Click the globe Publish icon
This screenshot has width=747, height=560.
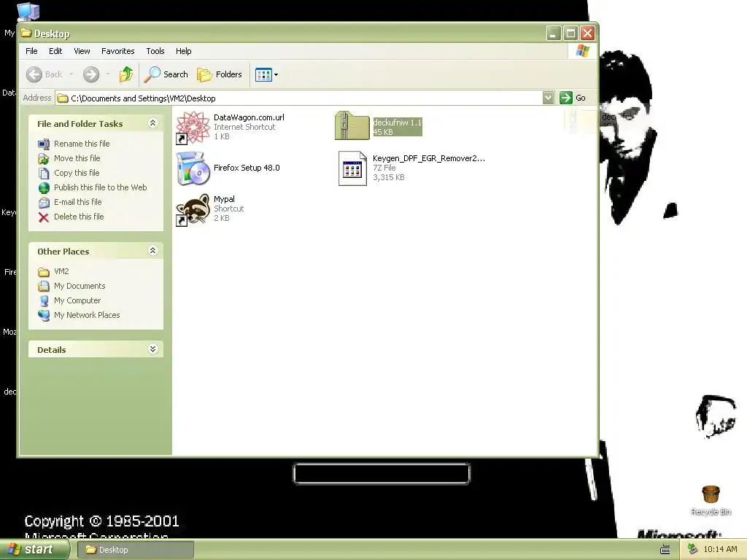(x=44, y=187)
